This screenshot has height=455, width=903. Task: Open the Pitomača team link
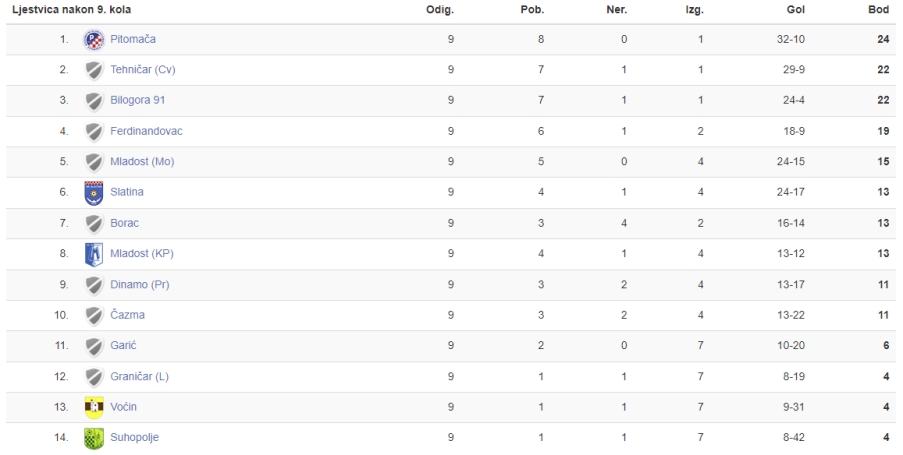(133, 39)
